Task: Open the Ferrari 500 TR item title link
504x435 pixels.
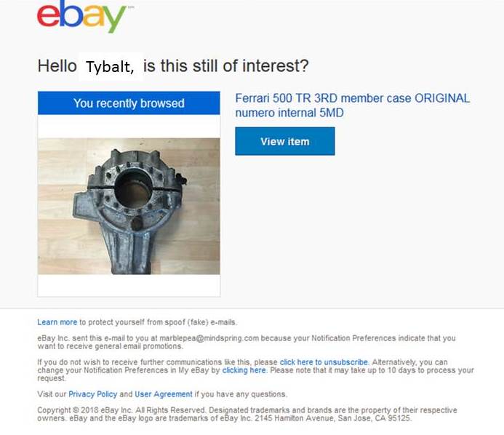Action: [x=352, y=105]
